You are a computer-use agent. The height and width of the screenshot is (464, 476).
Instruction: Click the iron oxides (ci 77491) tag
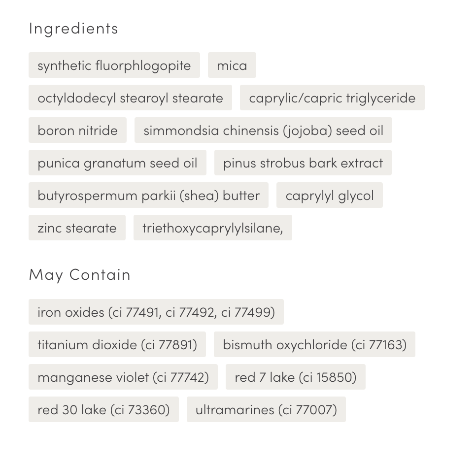tap(156, 312)
